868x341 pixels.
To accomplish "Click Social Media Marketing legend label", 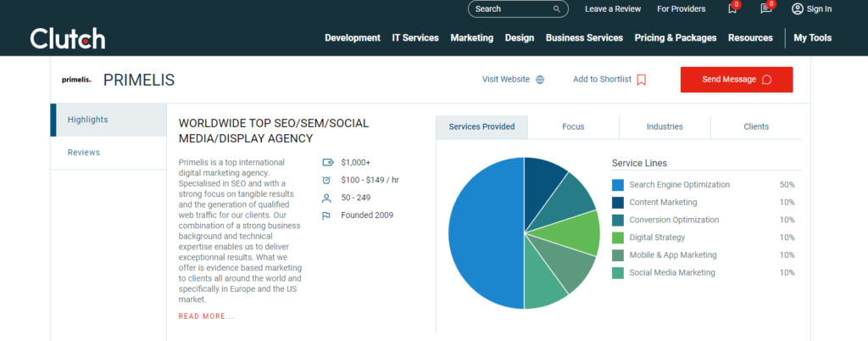I will tap(672, 273).
